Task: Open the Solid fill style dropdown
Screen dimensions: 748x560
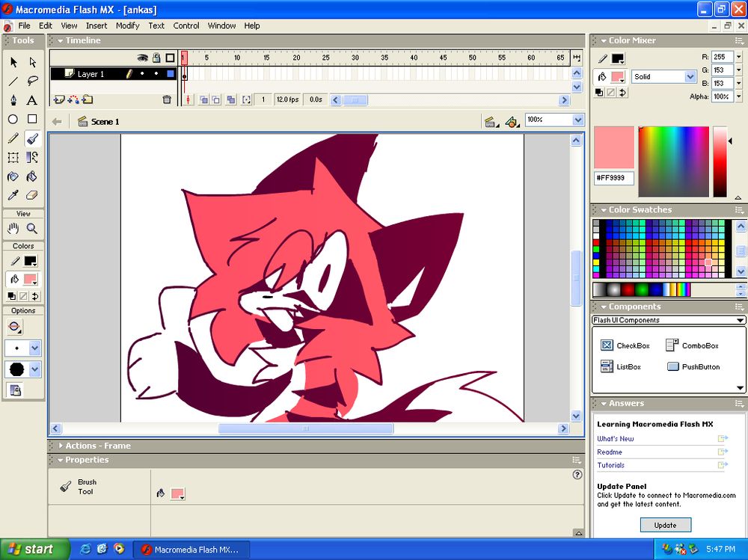Action: 690,77
